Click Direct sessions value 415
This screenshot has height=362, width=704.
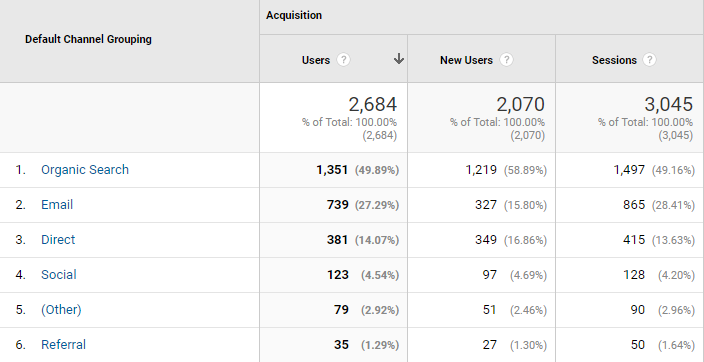coord(634,240)
